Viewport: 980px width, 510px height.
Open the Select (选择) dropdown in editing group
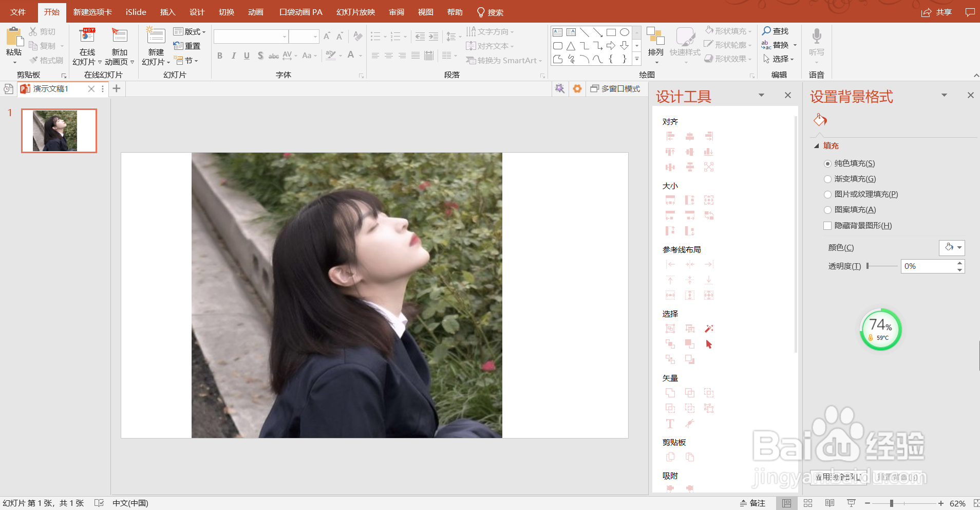click(x=779, y=59)
